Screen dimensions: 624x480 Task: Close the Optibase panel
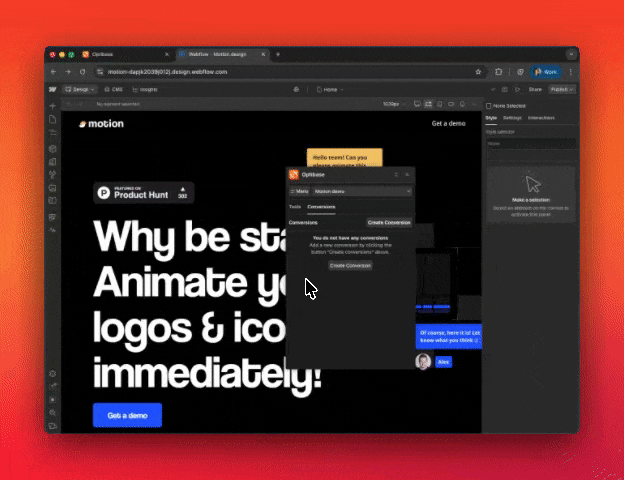pyautogui.click(x=407, y=174)
